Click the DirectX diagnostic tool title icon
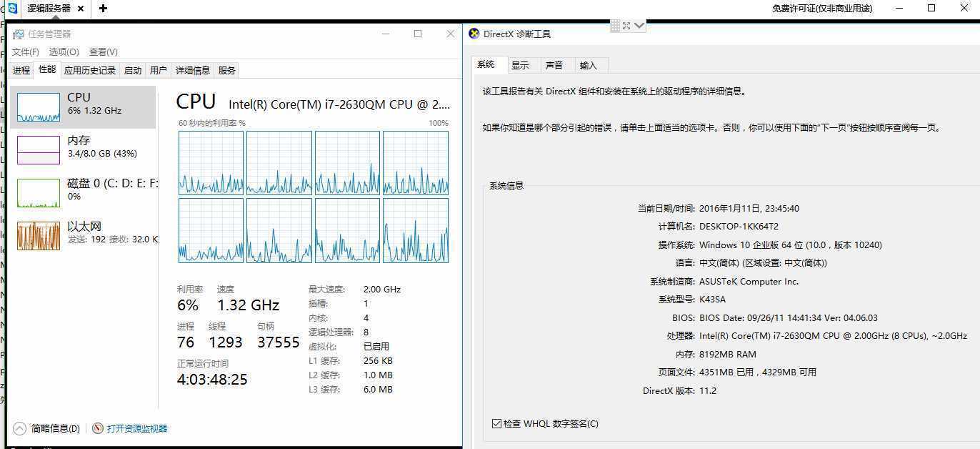The image size is (980, 449). pos(474,34)
